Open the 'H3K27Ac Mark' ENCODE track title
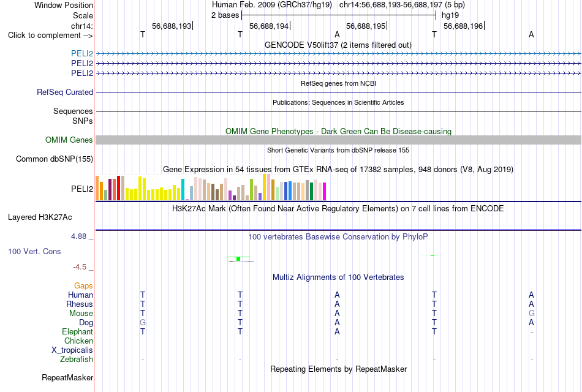 click(338, 209)
